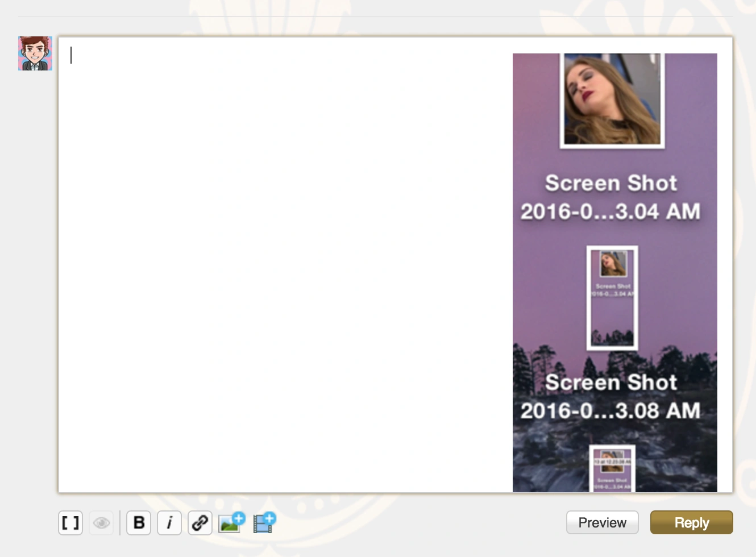756x557 pixels.
Task: Insert a hyperlink with the chain icon
Action: coord(200,523)
